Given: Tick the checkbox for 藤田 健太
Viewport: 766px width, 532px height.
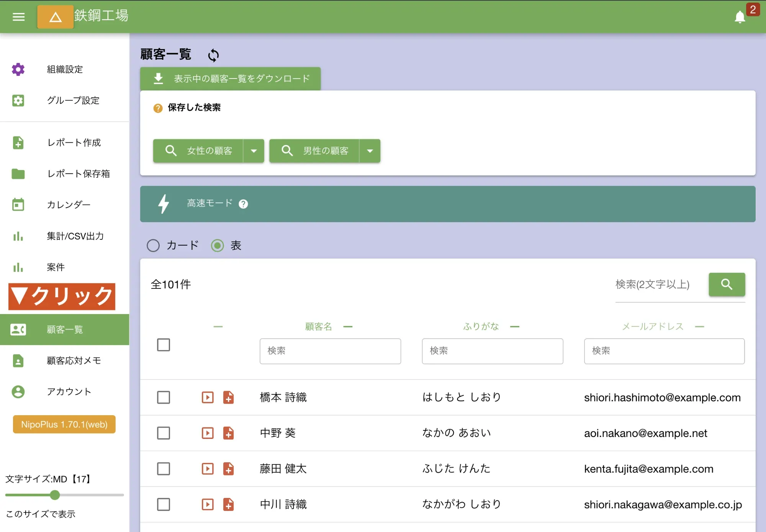Looking at the screenshot, I should tap(164, 469).
